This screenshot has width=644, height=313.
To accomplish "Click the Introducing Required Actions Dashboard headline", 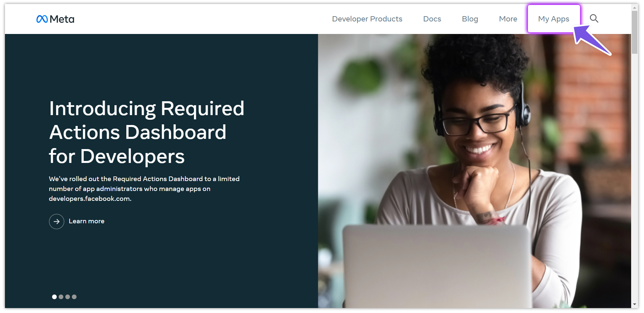I will pos(147,132).
